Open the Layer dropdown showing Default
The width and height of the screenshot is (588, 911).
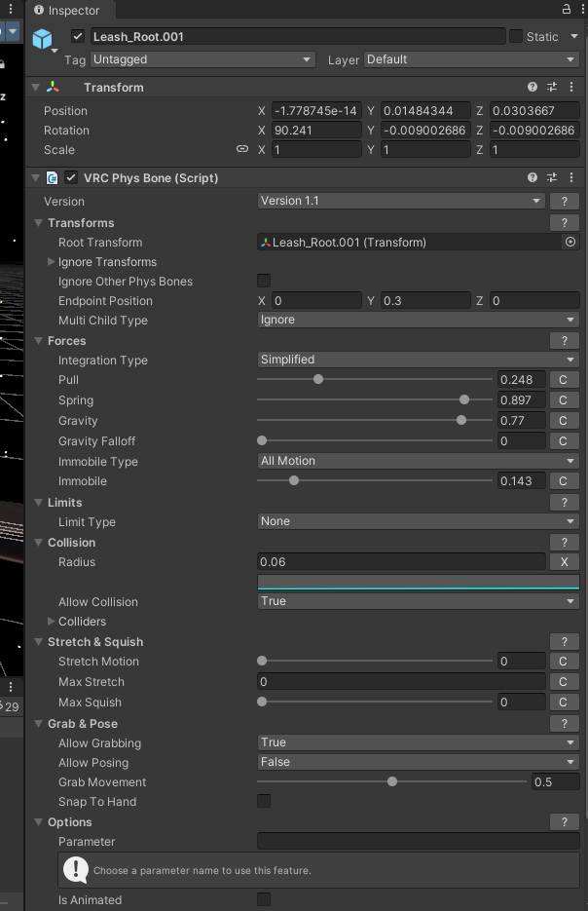471,59
